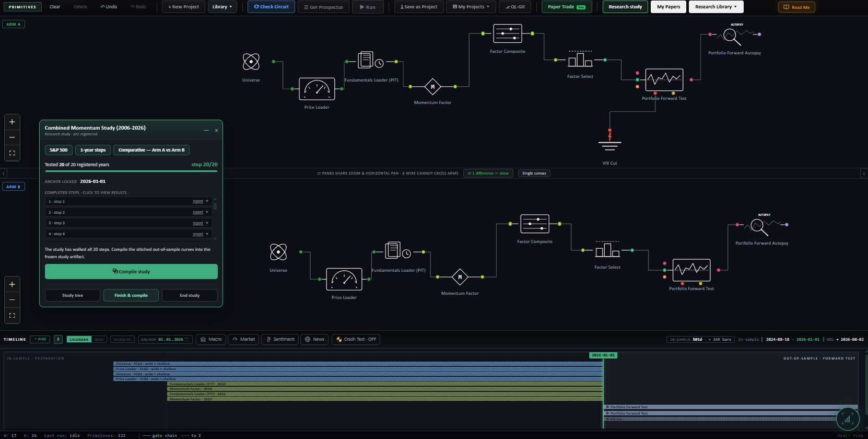Click the End study button
Viewport: 868px width, 439px height.
pyautogui.click(x=190, y=295)
